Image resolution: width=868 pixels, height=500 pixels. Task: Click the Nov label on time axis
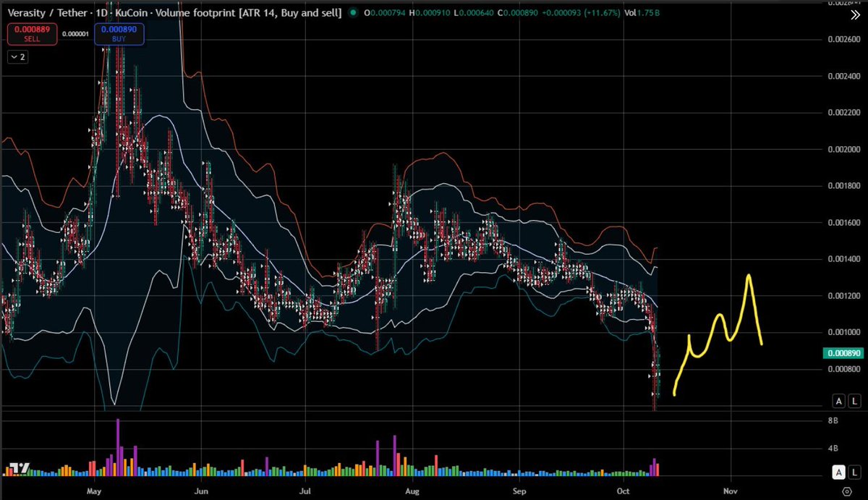(731, 490)
